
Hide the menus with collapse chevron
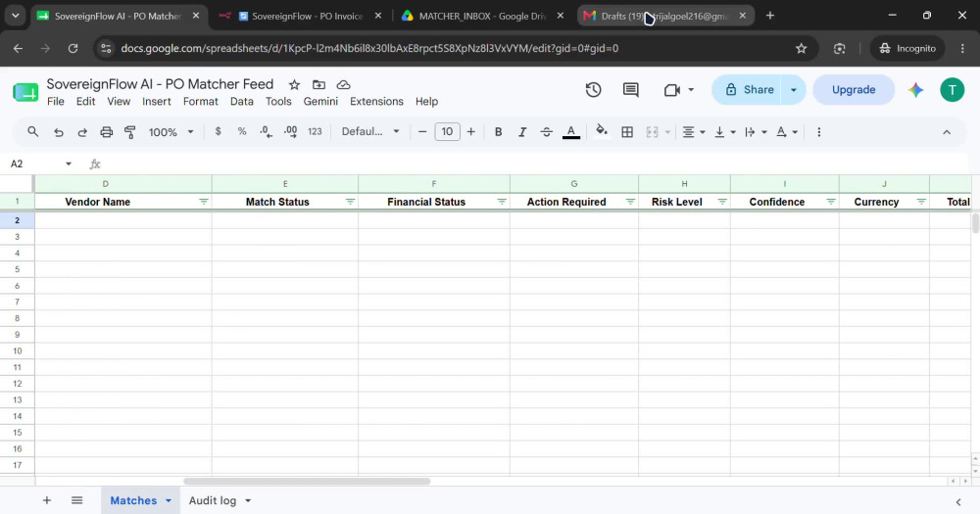[947, 132]
